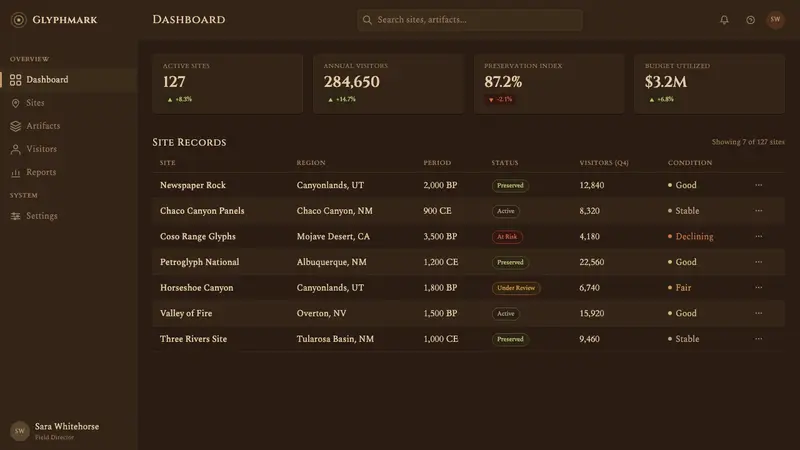Click Active badge on Chaco Canyon row

506,211
